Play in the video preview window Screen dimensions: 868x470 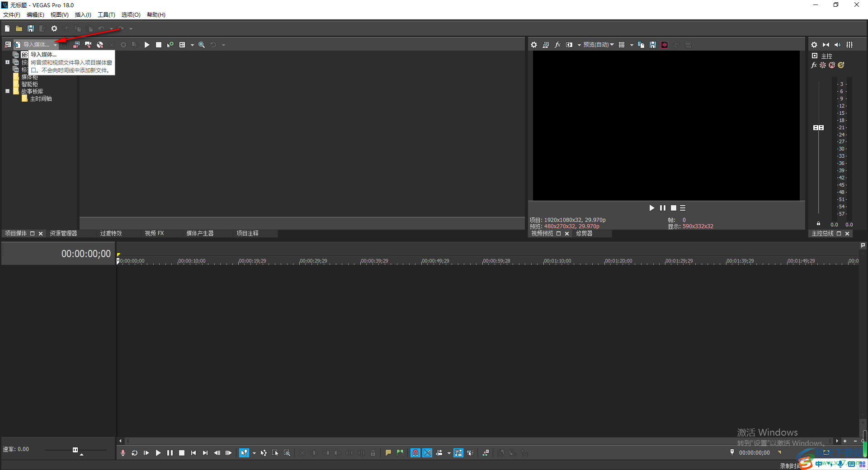pyautogui.click(x=651, y=208)
